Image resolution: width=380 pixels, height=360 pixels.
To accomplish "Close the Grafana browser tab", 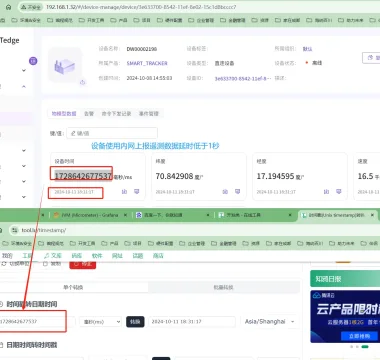I will coord(126,215).
